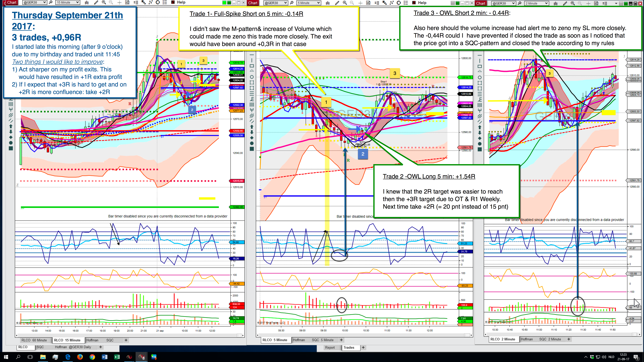
Task: Zoom out on the 15 Minute chart
Action: [111, 3]
